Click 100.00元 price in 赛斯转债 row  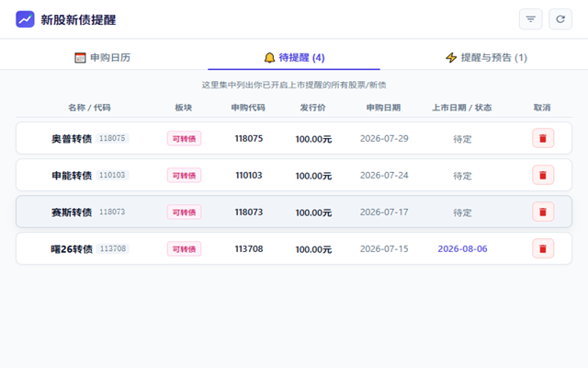coord(313,213)
